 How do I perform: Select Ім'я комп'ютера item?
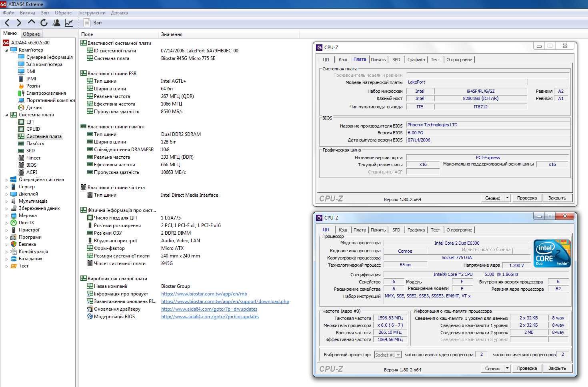click(x=44, y=64)
